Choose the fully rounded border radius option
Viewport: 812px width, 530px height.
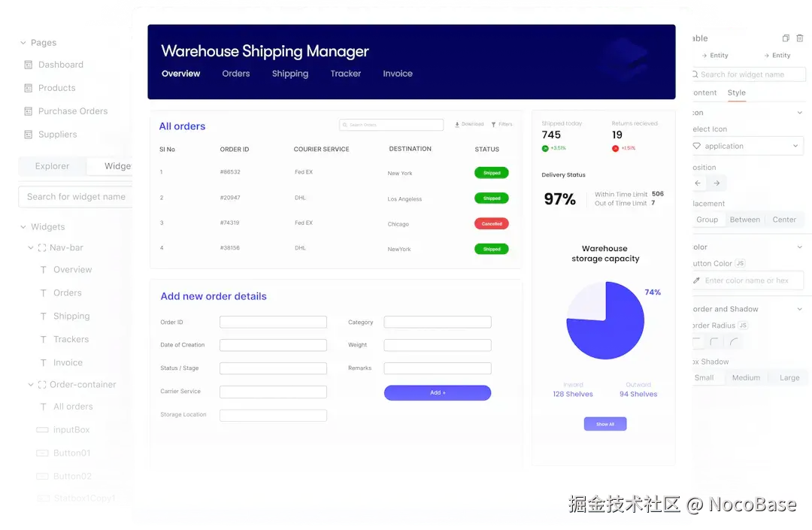[734, 341]
